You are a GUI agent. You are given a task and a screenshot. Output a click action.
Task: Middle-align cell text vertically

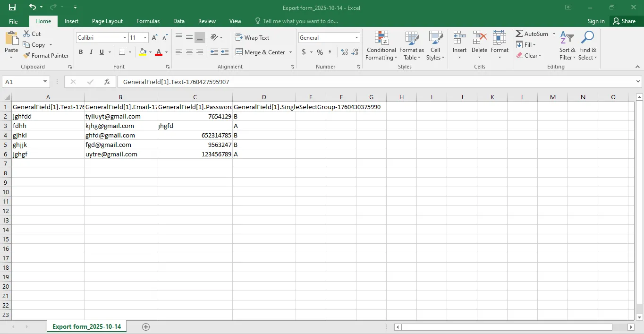click(189, 37)
